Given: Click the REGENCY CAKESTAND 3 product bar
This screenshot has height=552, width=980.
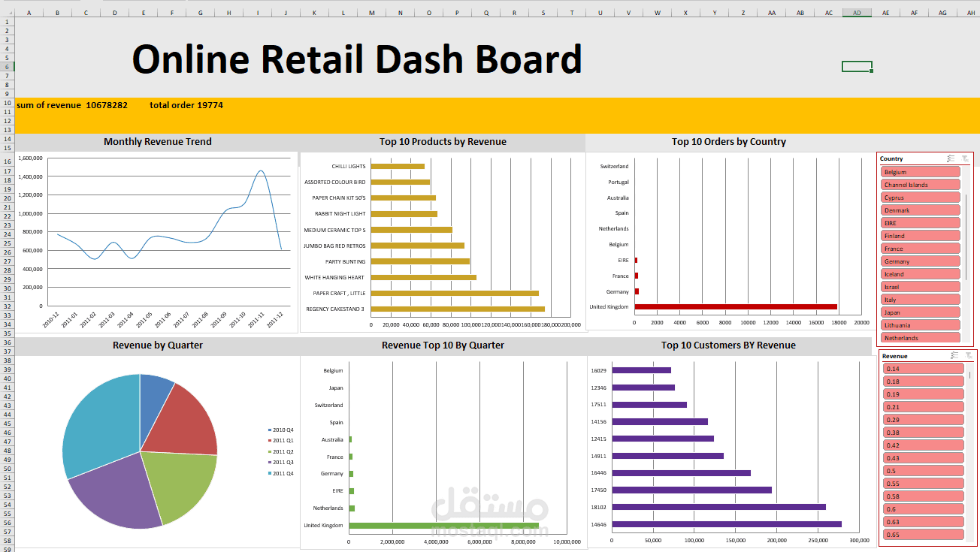Looking at the screenshot, I should pyautogui.click(x=458, y=309).
